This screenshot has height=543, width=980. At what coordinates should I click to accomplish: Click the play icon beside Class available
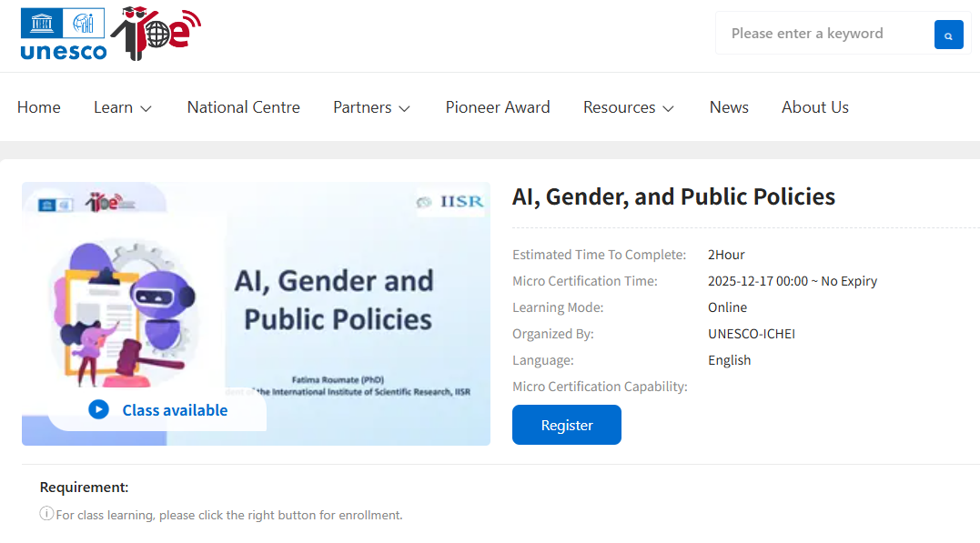point(98,410)
